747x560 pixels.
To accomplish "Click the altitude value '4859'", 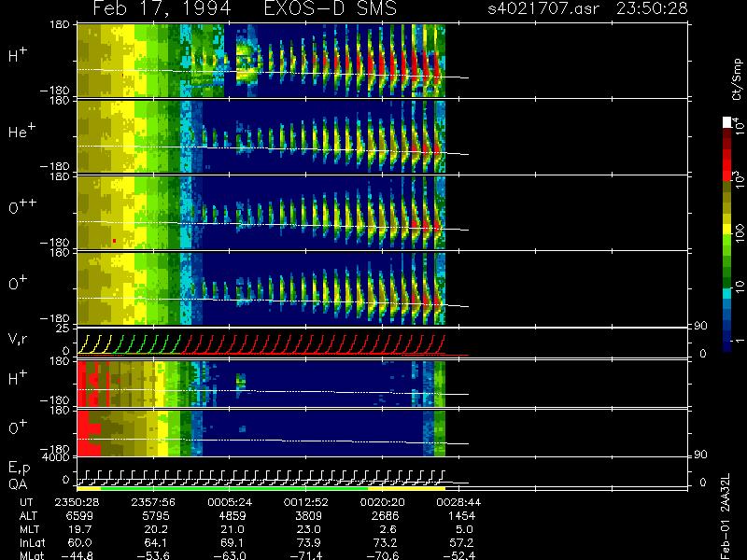I will (x=233, y=515).
